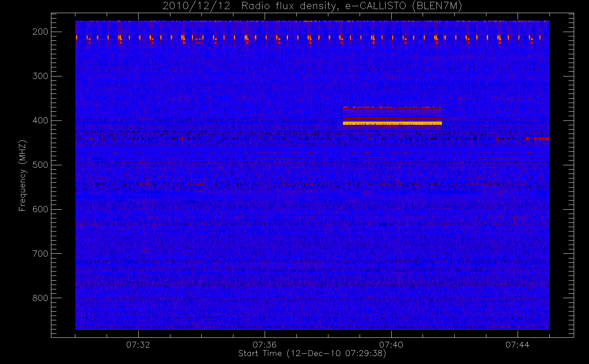Image resolution: width=589 pixels, height=364 pixels.
Task: Click the 300 MHz frequency label
Action: (x=40, y=76)
